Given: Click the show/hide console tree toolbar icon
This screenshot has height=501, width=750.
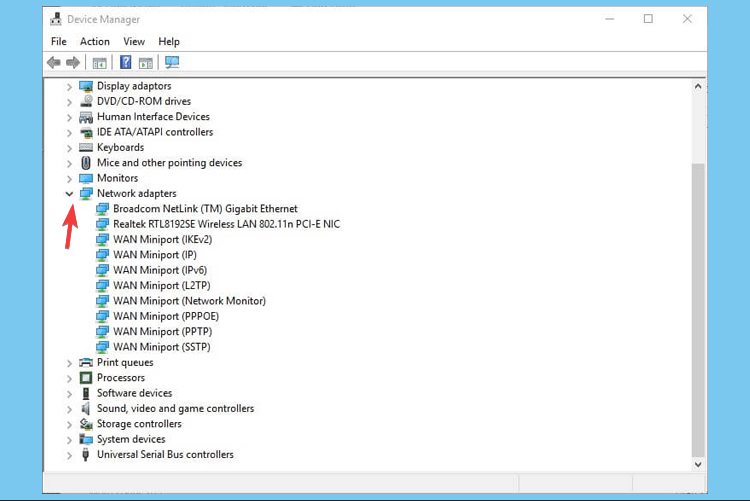Looking at the screenshot, I should [x=99, y=63].
